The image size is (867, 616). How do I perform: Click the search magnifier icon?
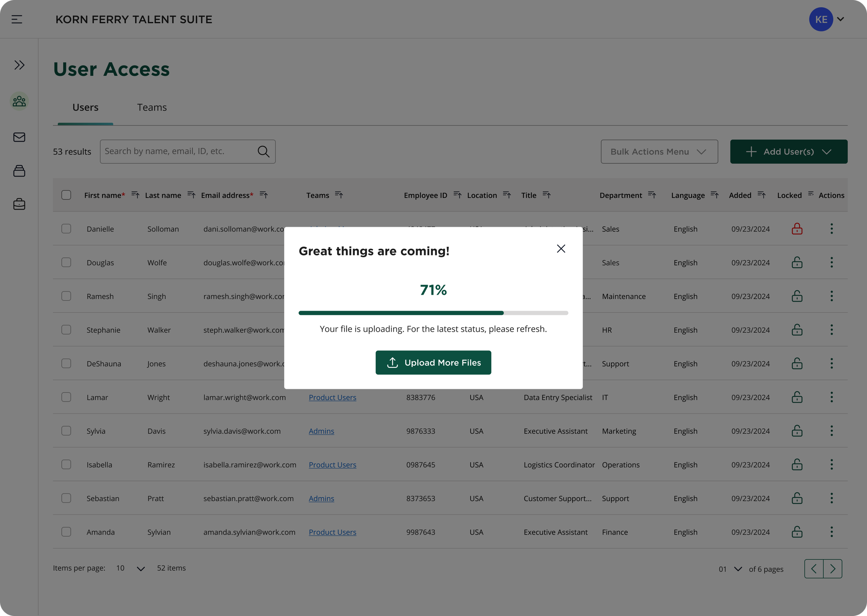[x=264, y=152]
